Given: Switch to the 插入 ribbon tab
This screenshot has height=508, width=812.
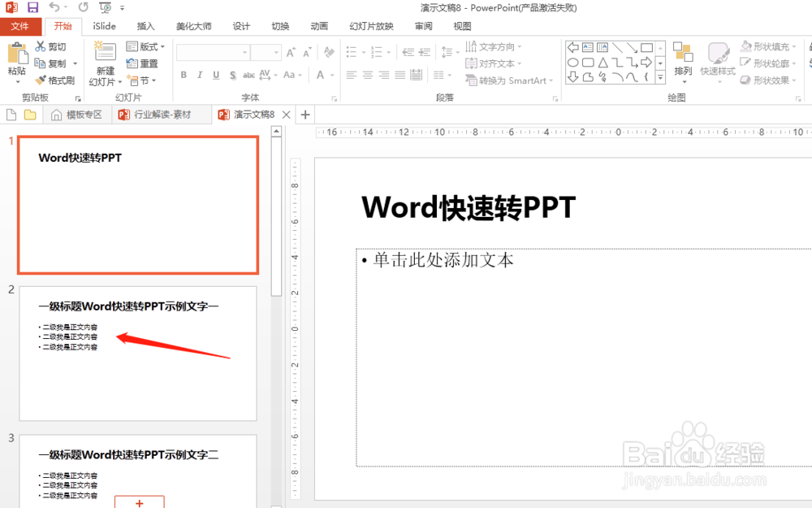Looking at the screenshot, I should pyautogui.click(x=145, y=25).
